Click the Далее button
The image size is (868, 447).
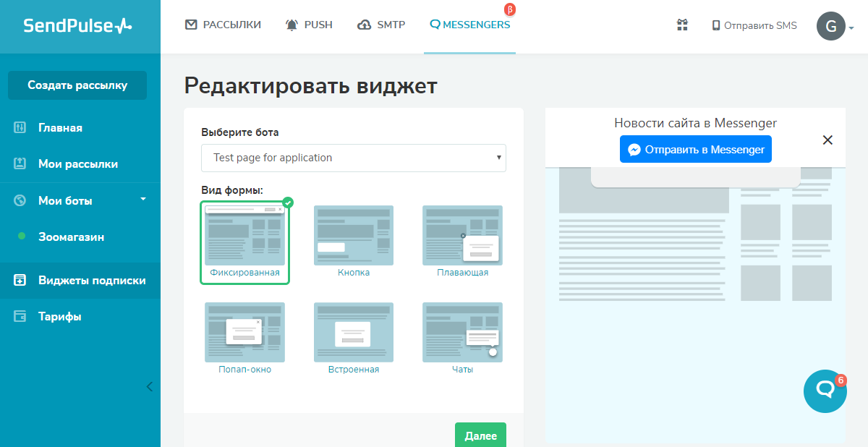[x=480, y=435]
